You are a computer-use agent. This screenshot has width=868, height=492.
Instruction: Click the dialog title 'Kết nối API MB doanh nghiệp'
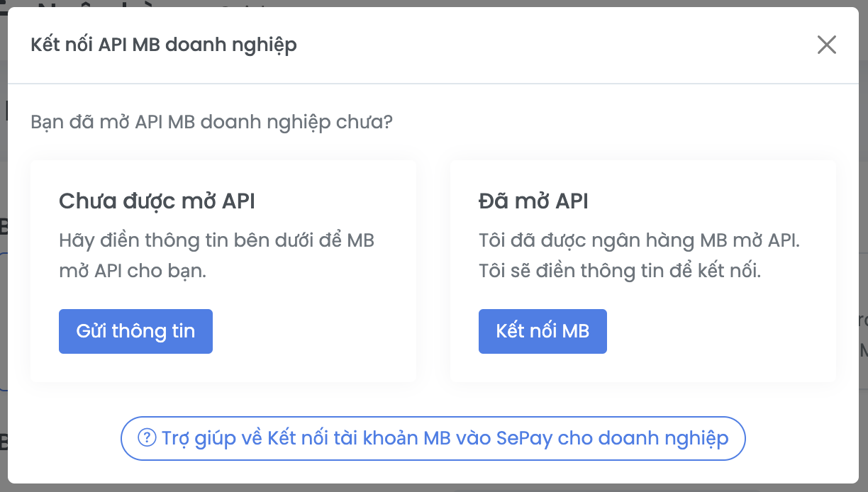[164, 44]
